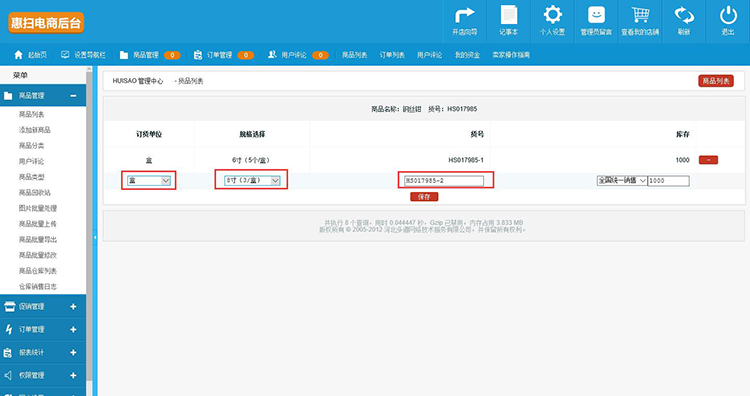Click the power logout icon

tap(728, 15)
